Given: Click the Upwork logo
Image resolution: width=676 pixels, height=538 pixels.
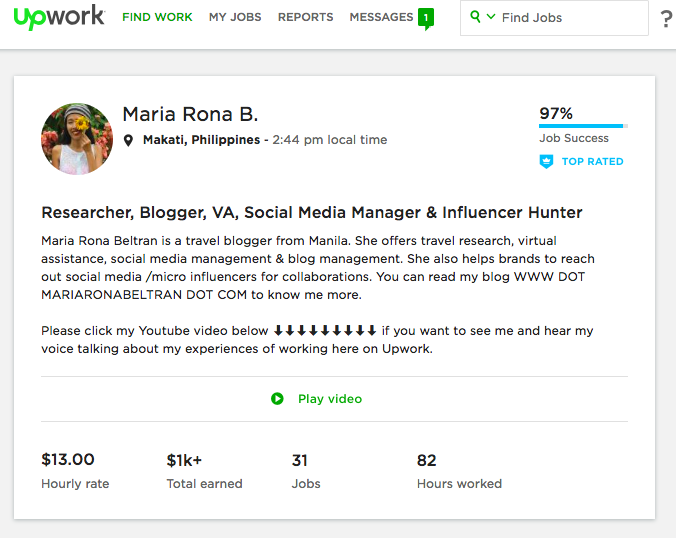Looking at the screenshot, I should [x=59, y=17].
